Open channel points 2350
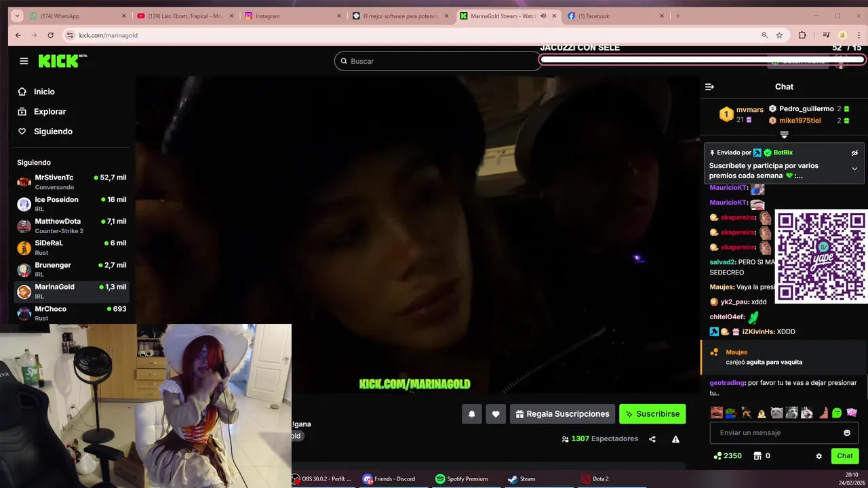Image resolution: width=868 pixels, height=488 pixels. click(727, 456)
